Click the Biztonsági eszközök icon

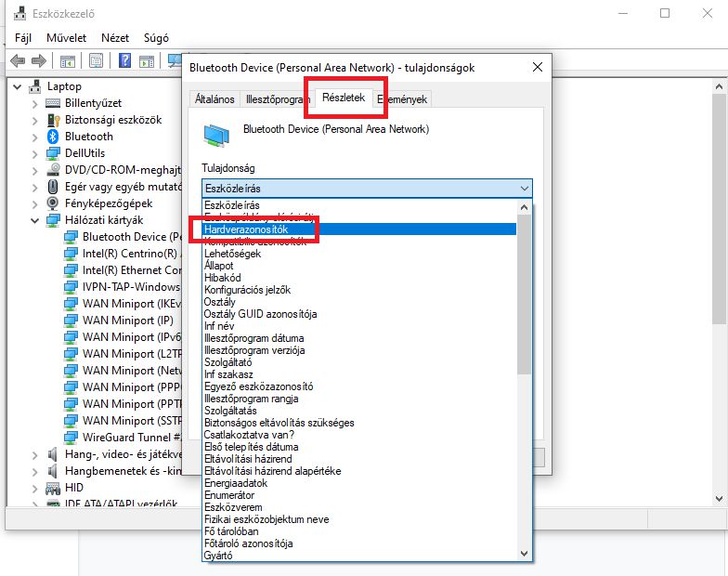click(54, 120)
